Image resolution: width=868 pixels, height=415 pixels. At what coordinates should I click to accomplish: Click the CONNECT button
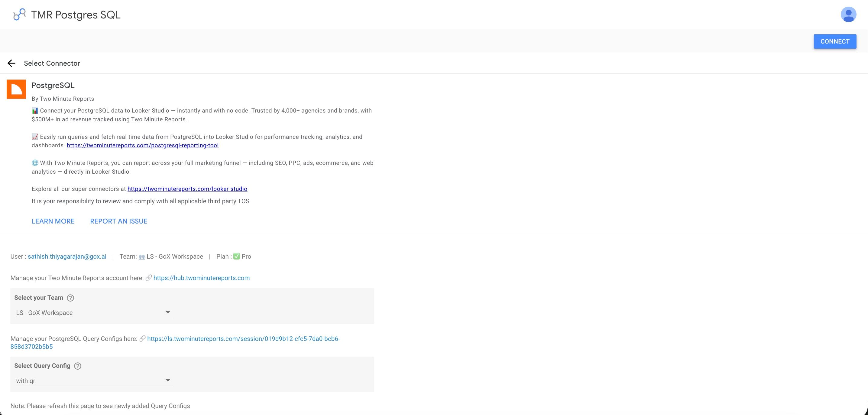click(835, 41)
